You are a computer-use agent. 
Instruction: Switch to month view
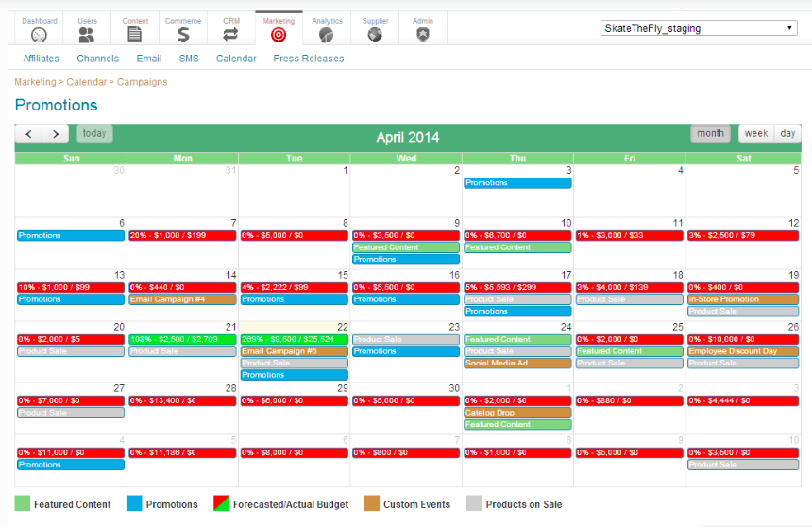(x=710, y=133)
